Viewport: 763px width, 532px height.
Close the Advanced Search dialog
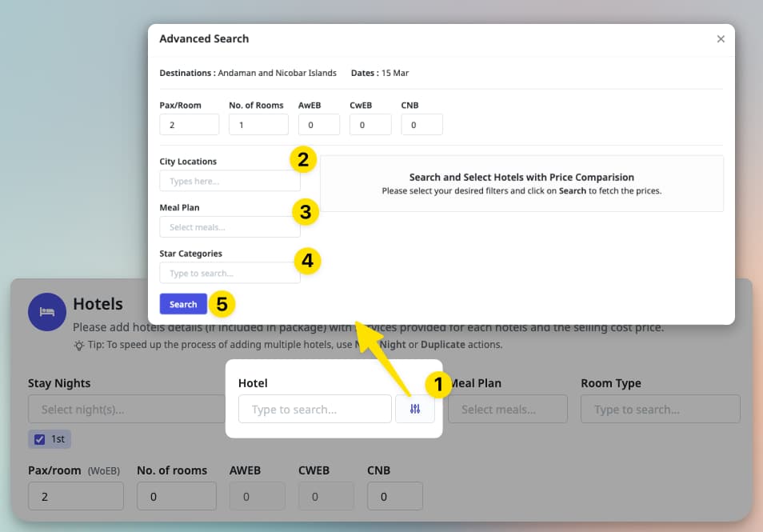tap(720, 38)
